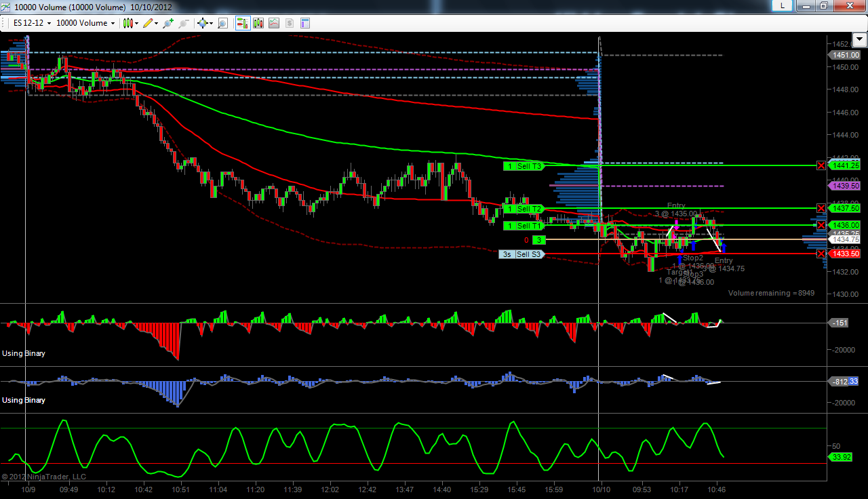The width and height of the screenshot is (868, 499).
Task: Click the 15:29 time label on axis
Action: click(479, 490)
